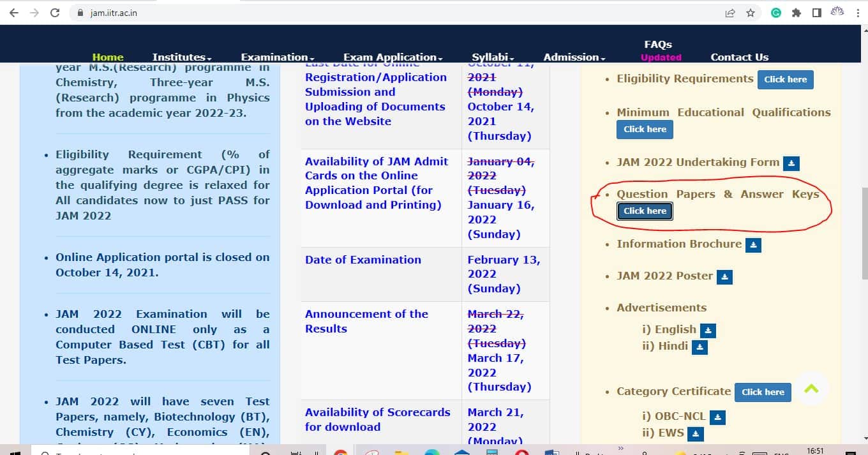Viewport: 868px width, 455px height.
Task: Click here button for Eligibility Requirements
Action: [x=786, y=80]
